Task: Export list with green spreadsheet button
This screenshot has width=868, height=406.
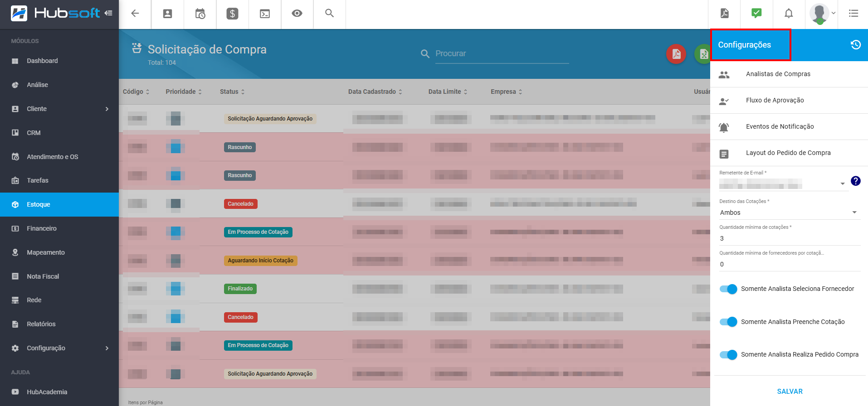Action: [702, 54]
